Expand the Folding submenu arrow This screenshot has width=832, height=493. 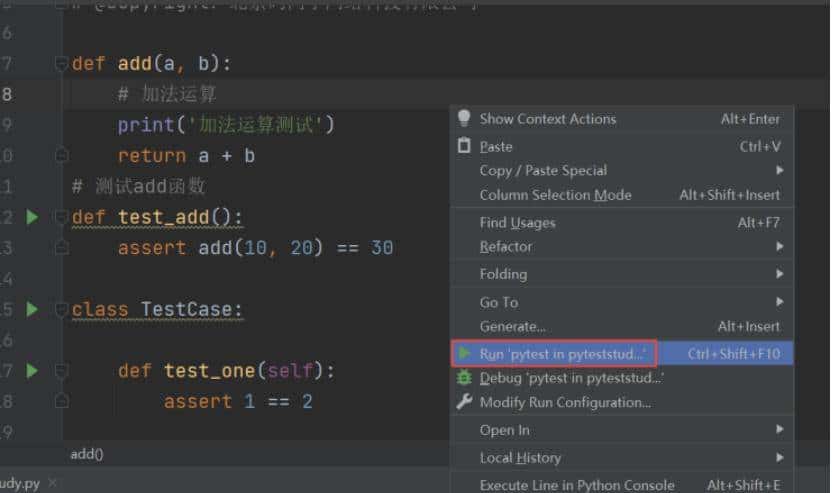tap(779, 274)
